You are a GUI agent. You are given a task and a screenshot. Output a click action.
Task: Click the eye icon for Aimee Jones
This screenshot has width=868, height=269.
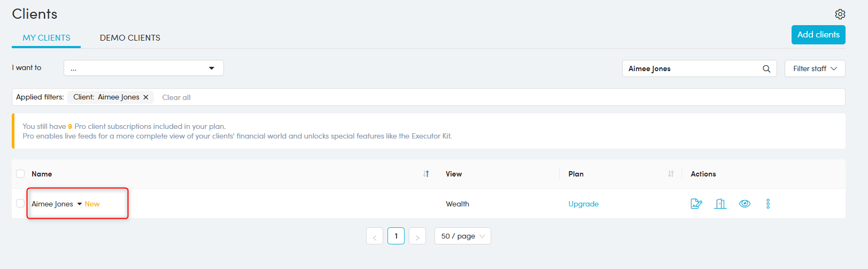click(745, 204)
